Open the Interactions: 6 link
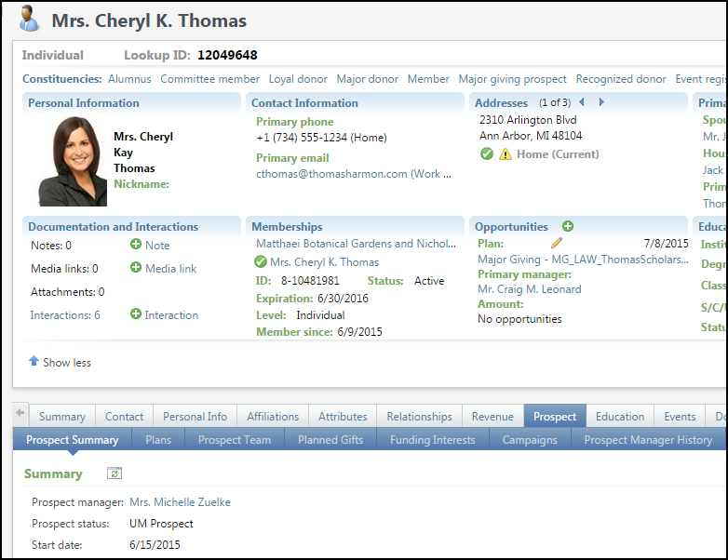The image size is (728, 560). 65,315
